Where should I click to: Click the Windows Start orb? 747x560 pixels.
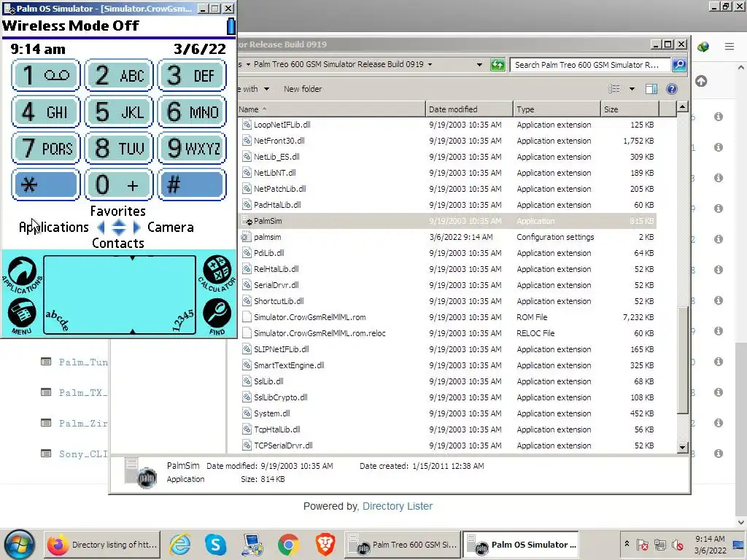[x=20, y=544]
